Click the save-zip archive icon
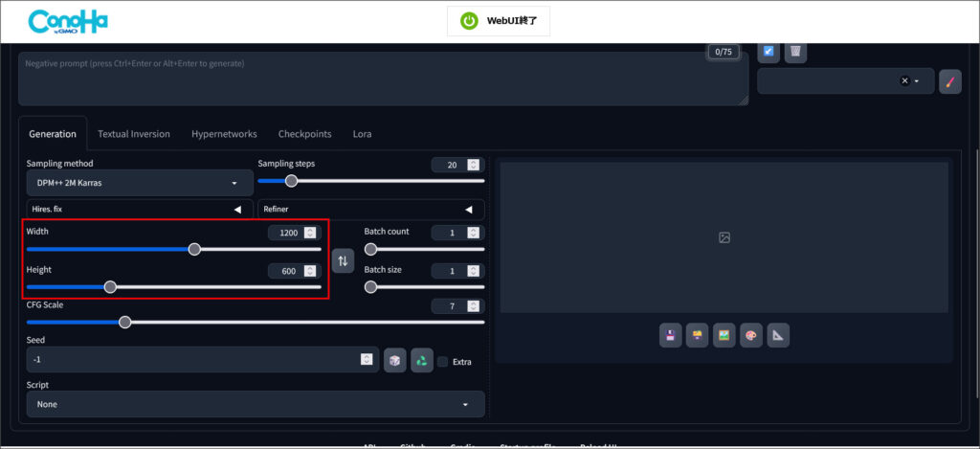 click(697, 335)
